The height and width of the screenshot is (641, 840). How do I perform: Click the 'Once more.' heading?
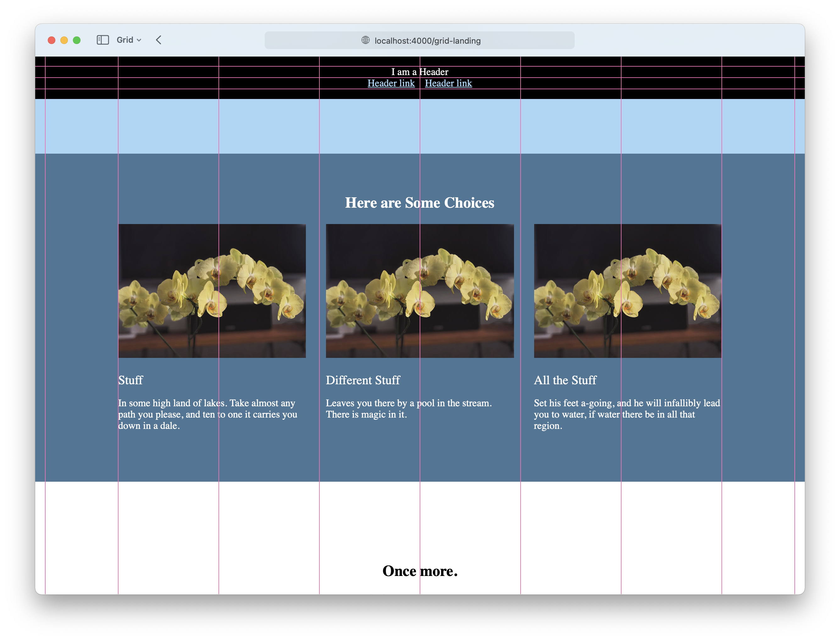[x=420, y=571]
